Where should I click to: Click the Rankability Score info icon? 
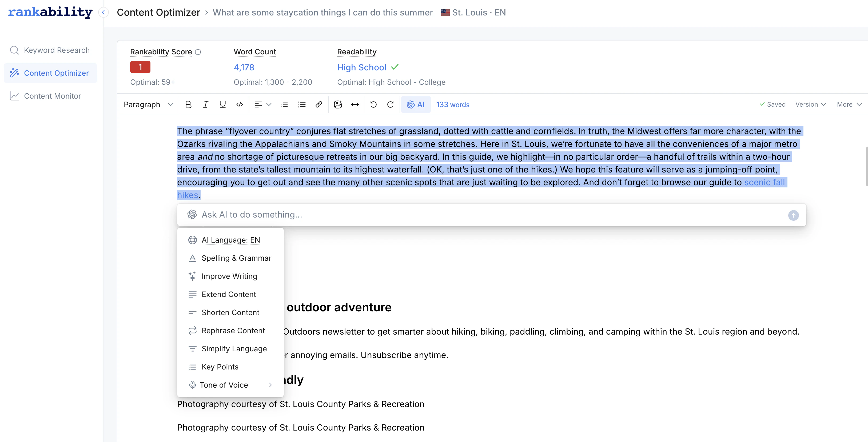(198, 52)
